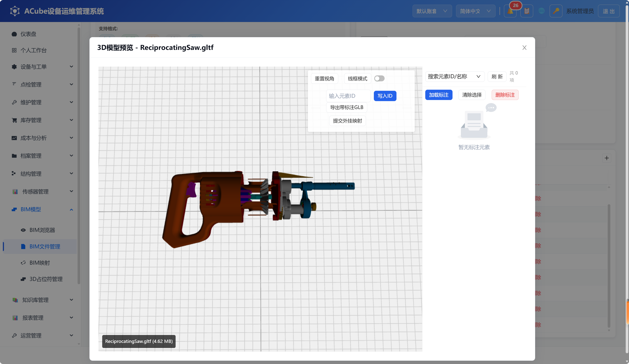Click 导出带标注GLB button
The height and width of the screenshot is (364, 629).
click(x=347, y=107)
